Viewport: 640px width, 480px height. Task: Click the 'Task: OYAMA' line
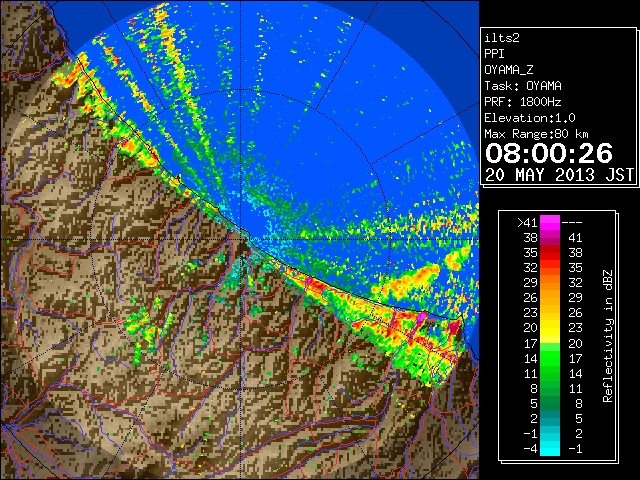523,86
